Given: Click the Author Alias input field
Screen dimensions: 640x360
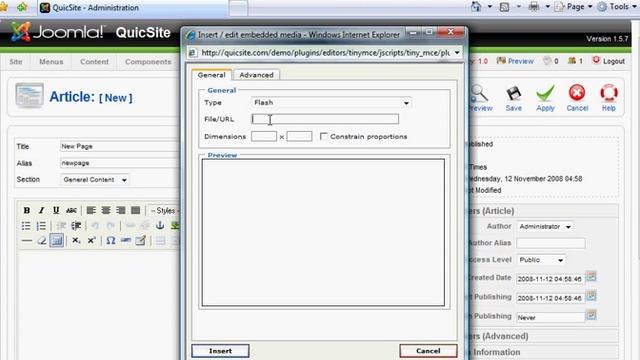Looking at the screenshot, I should pyautogui.click(x=551, y=243).
